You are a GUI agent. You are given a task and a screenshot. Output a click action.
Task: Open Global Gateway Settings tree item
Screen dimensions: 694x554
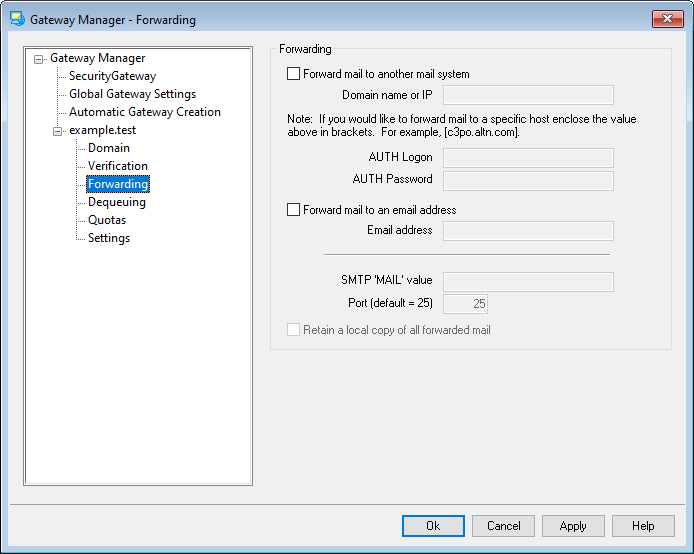[x=132, y=94]
